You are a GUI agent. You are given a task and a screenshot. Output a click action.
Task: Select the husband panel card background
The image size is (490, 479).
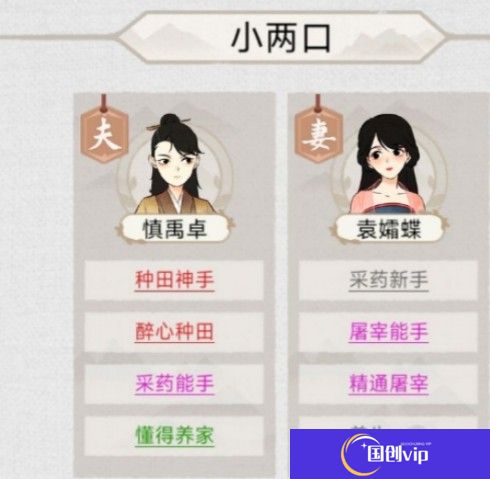(175, 285)
